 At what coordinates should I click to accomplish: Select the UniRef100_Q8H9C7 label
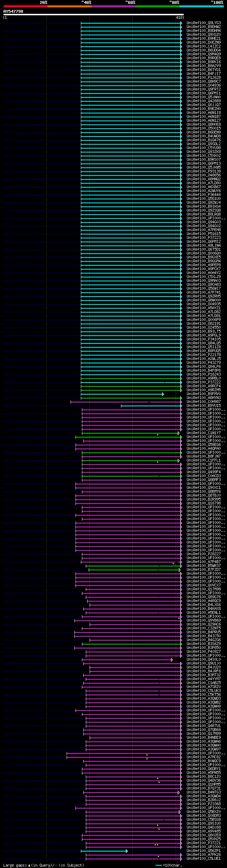204,82
